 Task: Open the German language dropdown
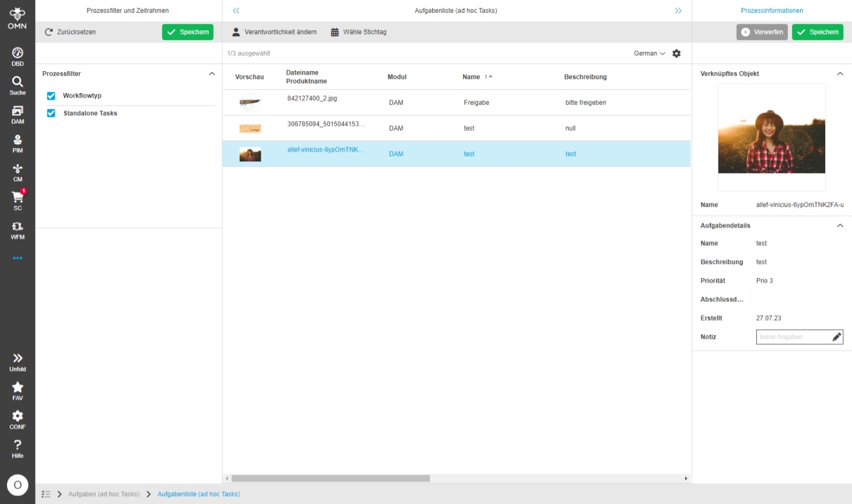click(x=649, y=54)
